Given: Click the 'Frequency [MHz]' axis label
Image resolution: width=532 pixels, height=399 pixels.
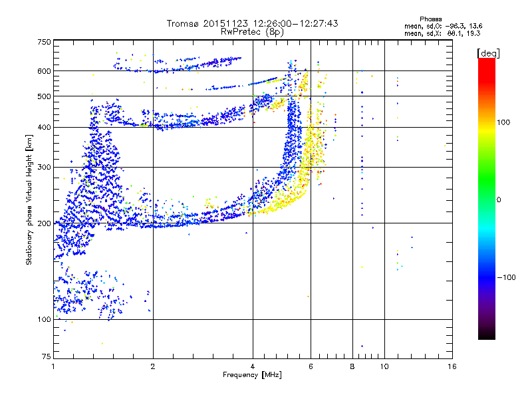Looking at the screenshot, I should tap(252, 375).
